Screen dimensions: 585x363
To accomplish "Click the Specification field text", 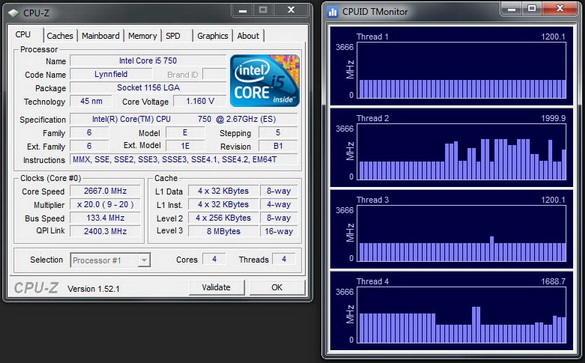I will click(x=184, y=119).
